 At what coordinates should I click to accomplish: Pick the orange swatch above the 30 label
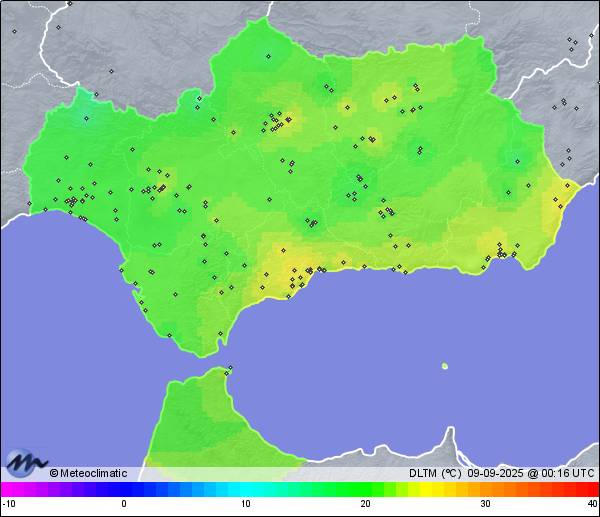pyautogui.click(x=486, y=489)
